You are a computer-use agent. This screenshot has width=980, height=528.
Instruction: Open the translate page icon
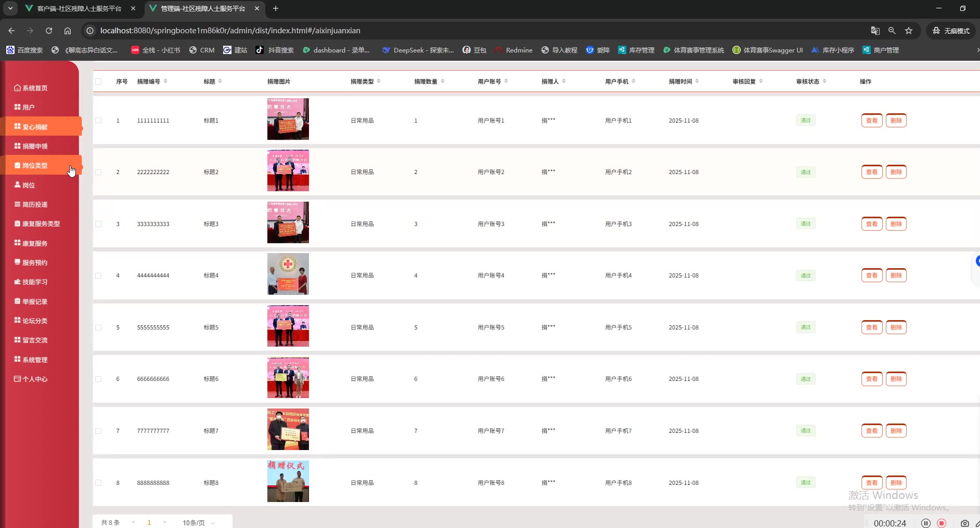coord(875,31)
